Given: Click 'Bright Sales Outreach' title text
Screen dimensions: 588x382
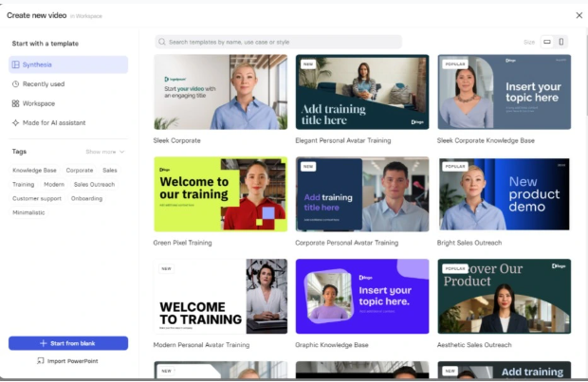Looking at the screenshot, I should [x=469, y=243].
